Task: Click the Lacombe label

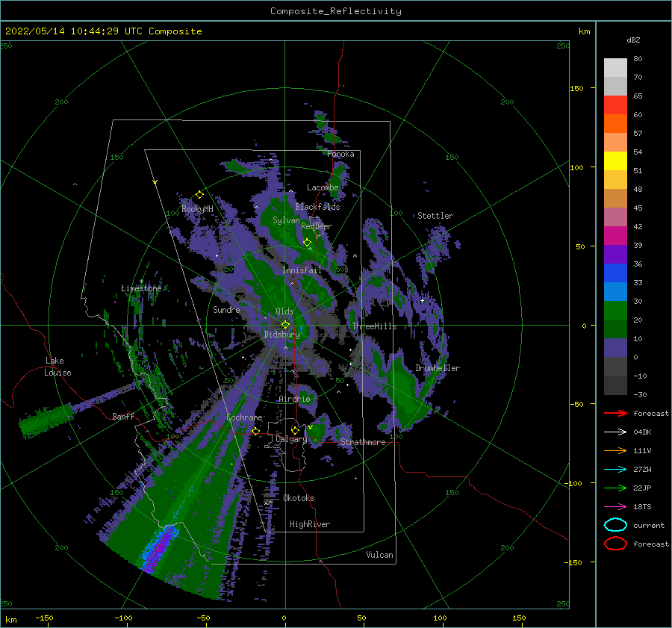Action: (323, 187)
